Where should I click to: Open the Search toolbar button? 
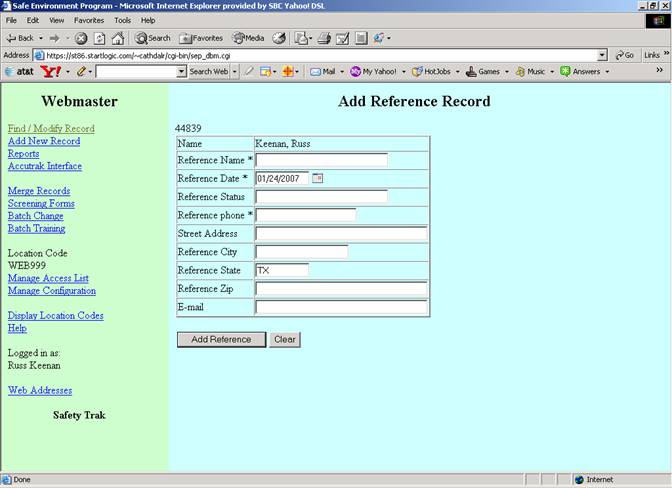[x=153, y=38]
